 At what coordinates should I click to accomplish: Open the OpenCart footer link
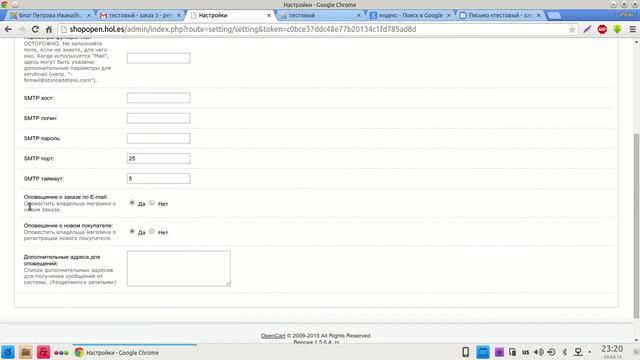tap(273, 336)
